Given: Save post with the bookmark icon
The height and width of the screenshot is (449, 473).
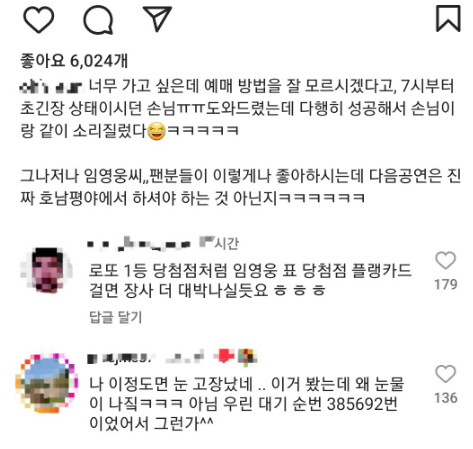Looking at the screenshot, I should (x=448, y=19).
